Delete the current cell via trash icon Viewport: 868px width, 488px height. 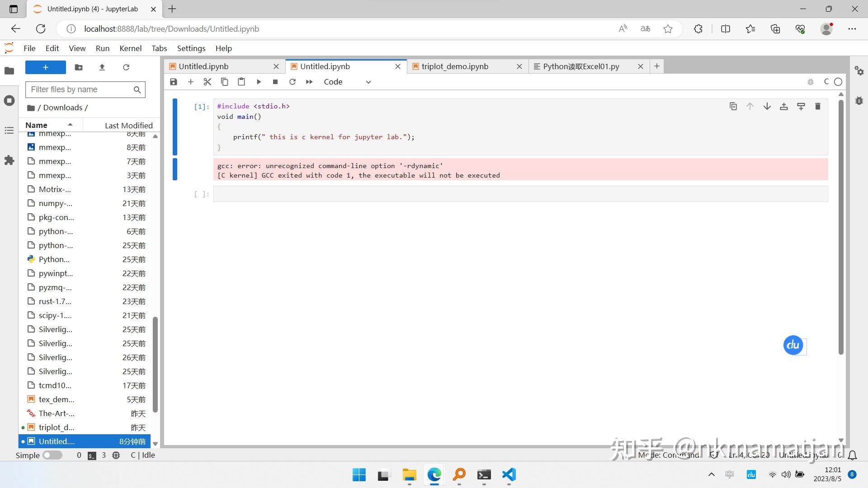pyautogui.click(x=817, y=106)
